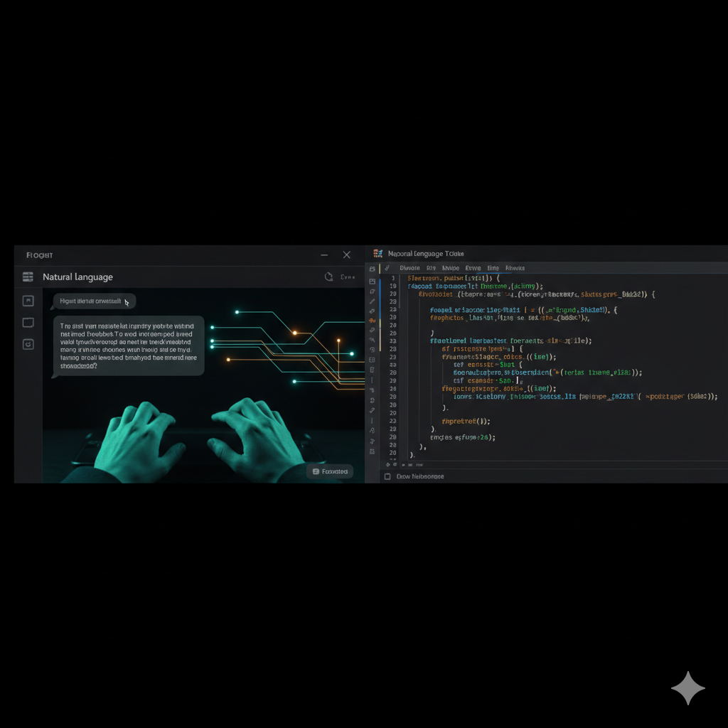This screenshot has height=728, width=728.
Task: Click the Fasusted button below the hands image
Action: [x=330, y=471]
